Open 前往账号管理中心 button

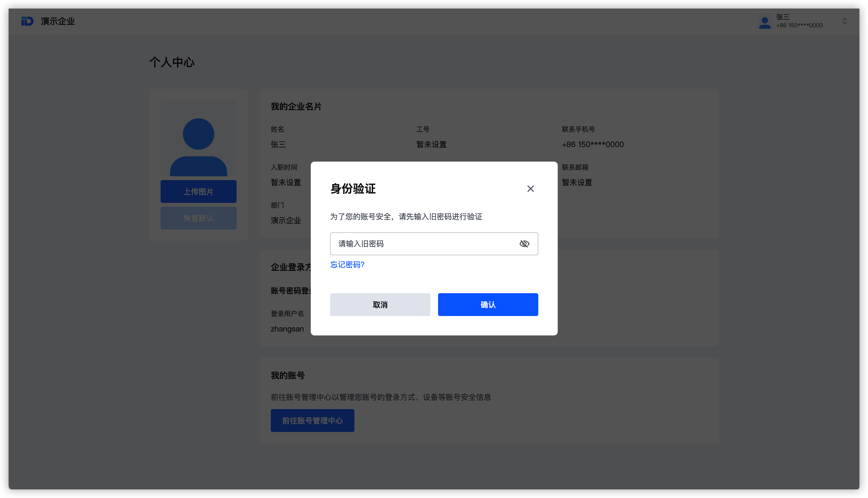point(312,420)
